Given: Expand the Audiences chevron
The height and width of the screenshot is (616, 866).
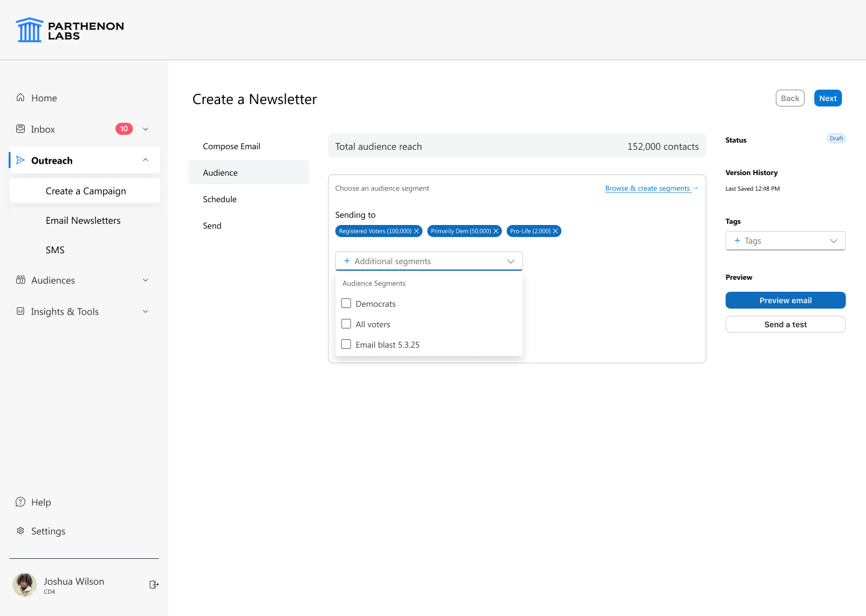Looking at the screenshot, I should click(x=146, y=280).
